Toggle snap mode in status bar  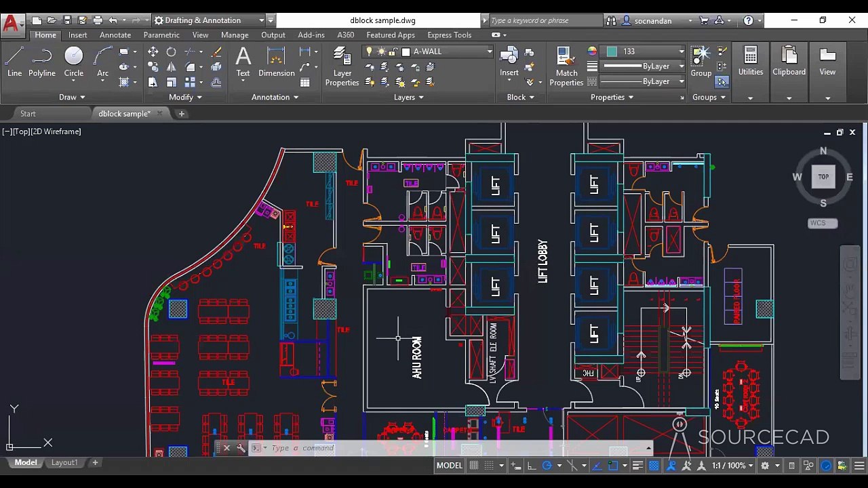[x=489, y=466]
